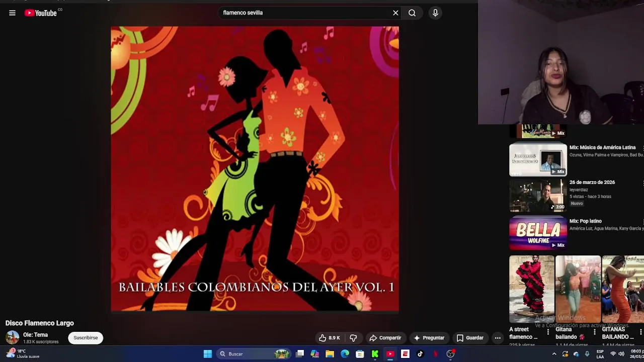Image resolution: width=644 pixels, height=362 pixels.
Task: Open 'Mix: Música de América Latina' thumbnail
Action: (x=538, y=160)
